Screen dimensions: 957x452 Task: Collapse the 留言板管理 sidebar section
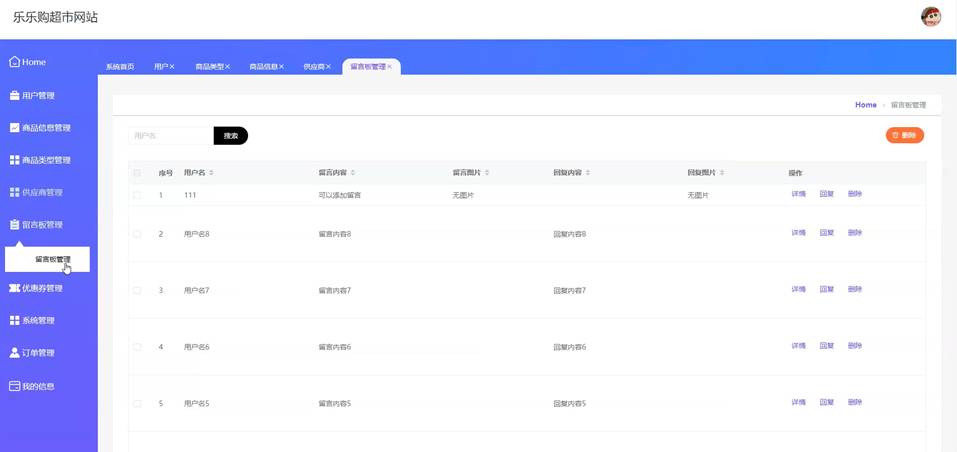(x=37, y=225)
